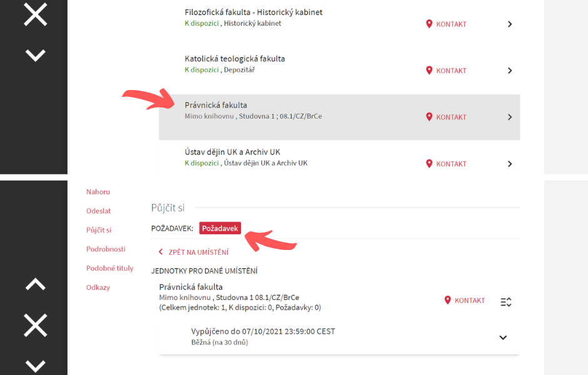Image resolution: width=588 pixels, height=375 pixels.
Task: Go to Nahoru in side navigation
Action: click(98, 192)
